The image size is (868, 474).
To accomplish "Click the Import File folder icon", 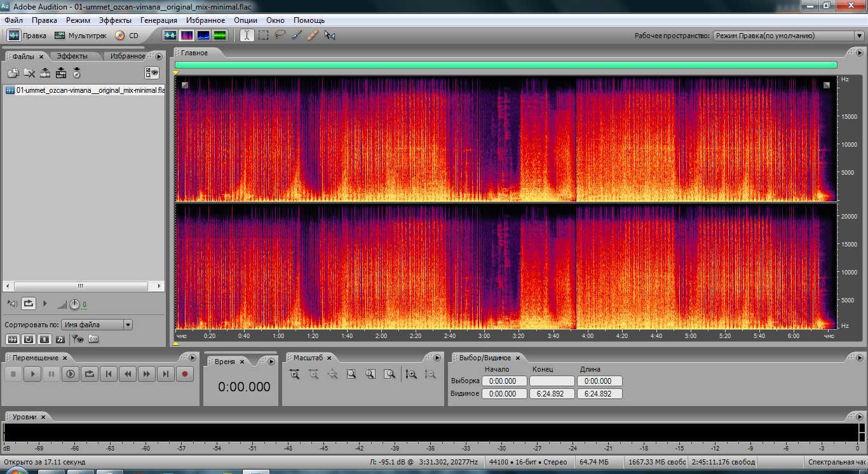I will [13, 73].
